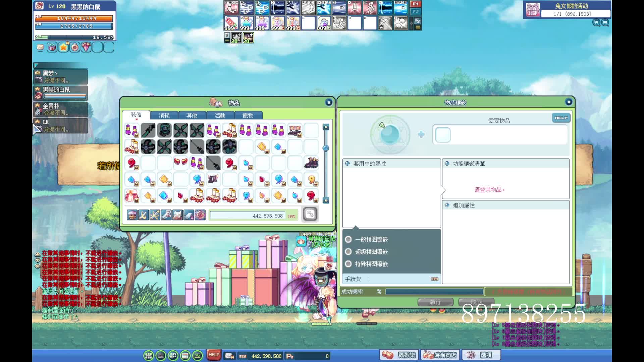Select 超级拼图镶嵌 radio option

click(348, 251)
